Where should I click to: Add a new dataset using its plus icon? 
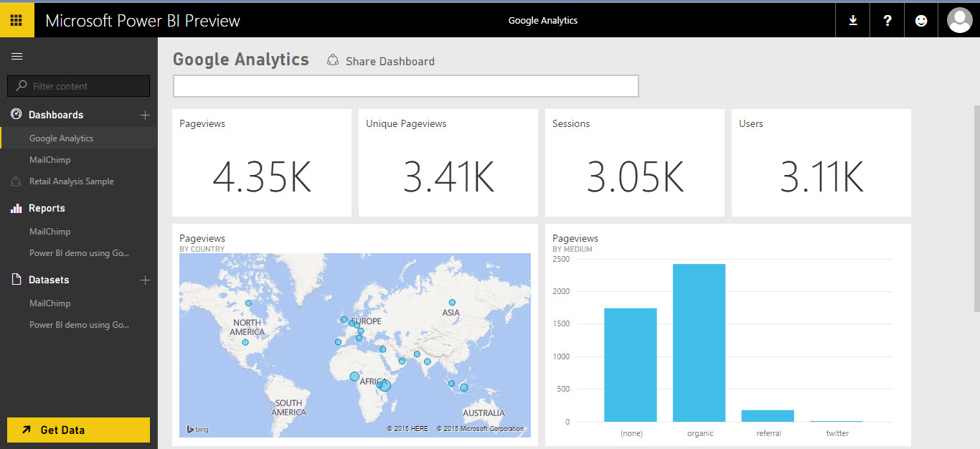[x=145, y=280]
